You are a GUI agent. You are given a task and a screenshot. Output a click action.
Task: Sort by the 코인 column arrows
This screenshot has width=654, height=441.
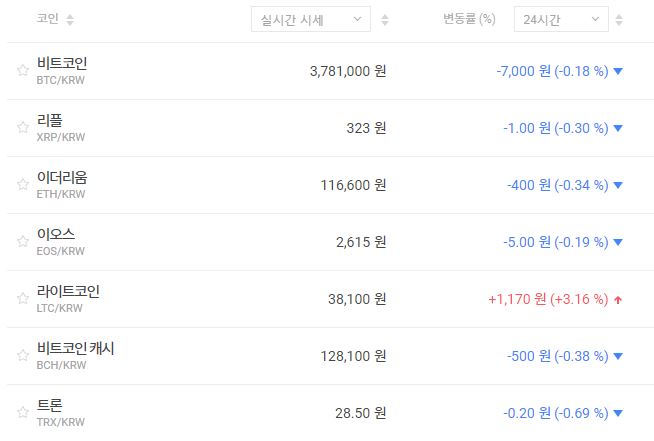point(70,20)
